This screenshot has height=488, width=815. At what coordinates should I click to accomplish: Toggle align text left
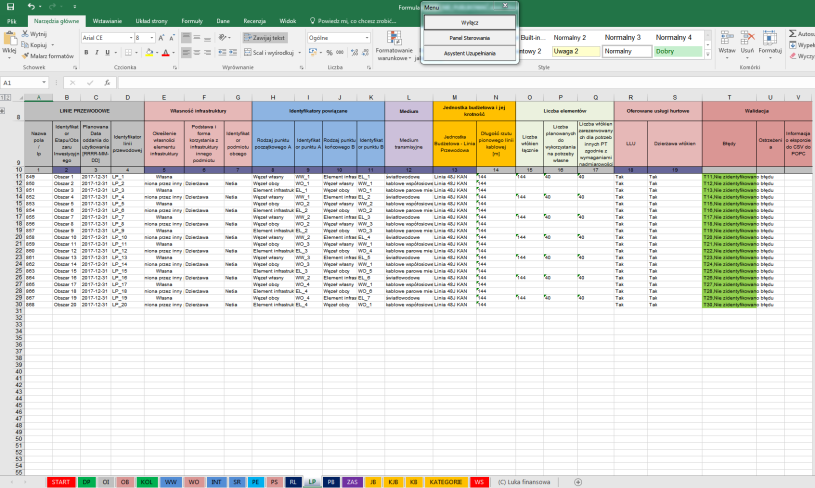coord(186,52)
